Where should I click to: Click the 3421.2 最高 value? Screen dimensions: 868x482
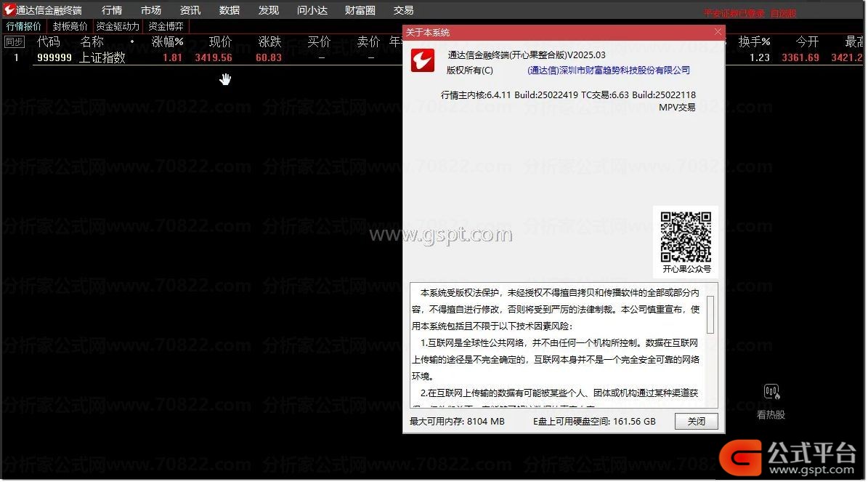click(x=847, y=57)
